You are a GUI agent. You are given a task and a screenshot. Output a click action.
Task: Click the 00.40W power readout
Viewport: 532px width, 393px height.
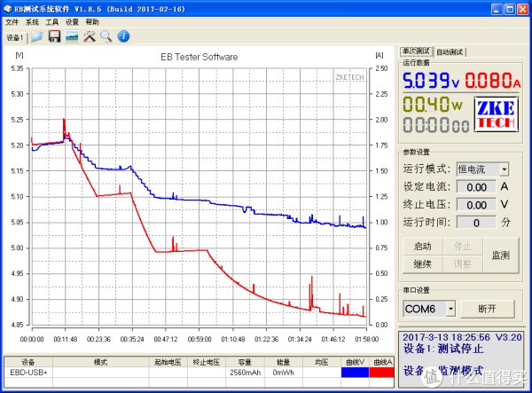433,104
